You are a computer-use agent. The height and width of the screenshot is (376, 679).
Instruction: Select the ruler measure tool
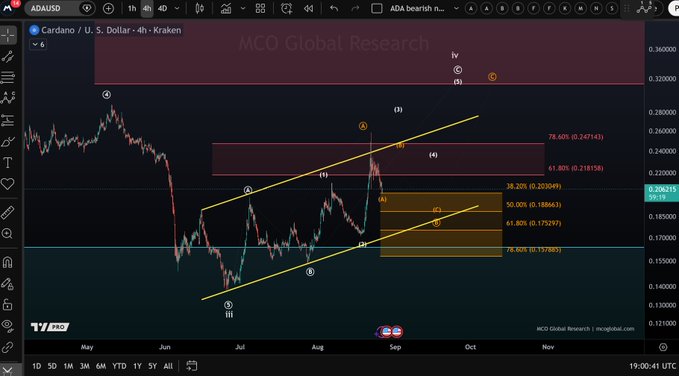pos(8,213)
